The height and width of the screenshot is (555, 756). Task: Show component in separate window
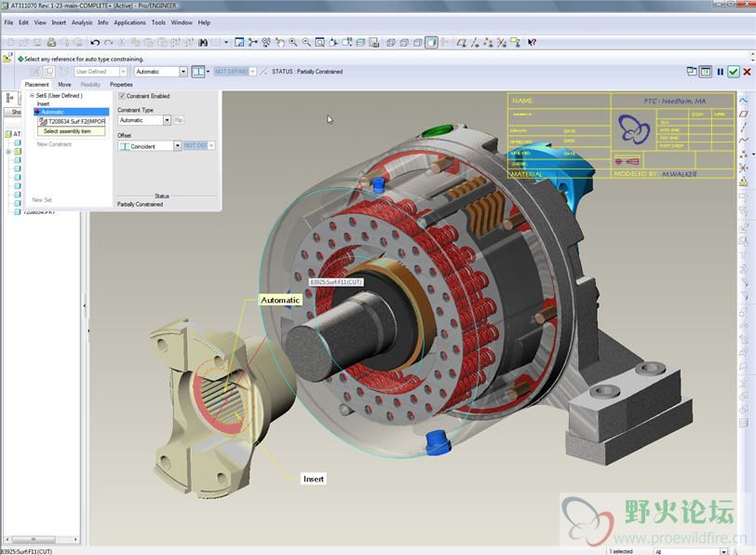692,72
